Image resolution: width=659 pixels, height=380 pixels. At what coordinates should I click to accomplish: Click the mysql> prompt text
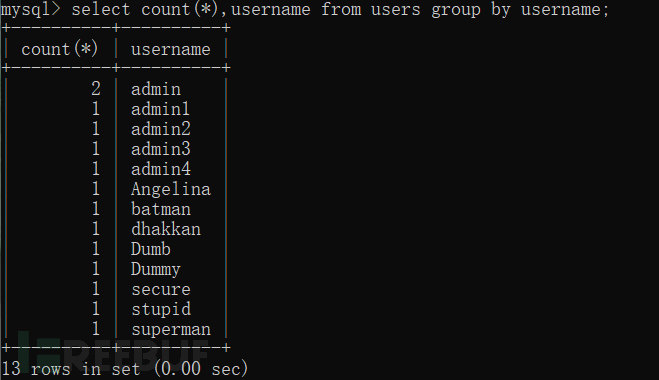click(x=31, y=10)
